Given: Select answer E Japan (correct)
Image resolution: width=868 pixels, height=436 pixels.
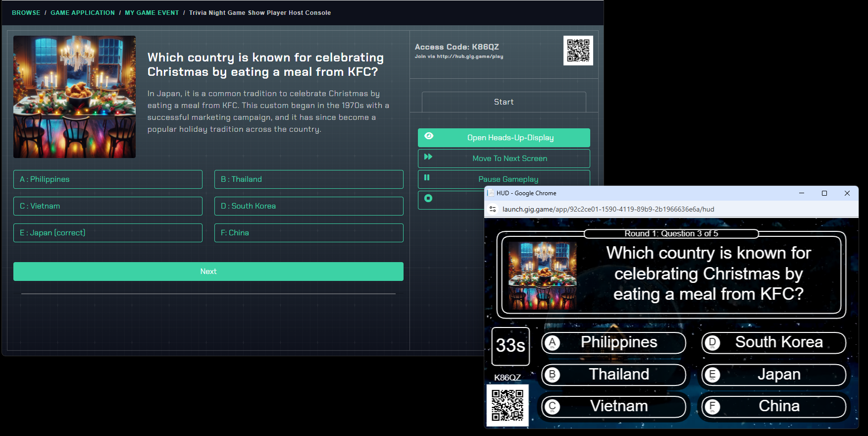Looking at the screenshot, I should [108, 233].
